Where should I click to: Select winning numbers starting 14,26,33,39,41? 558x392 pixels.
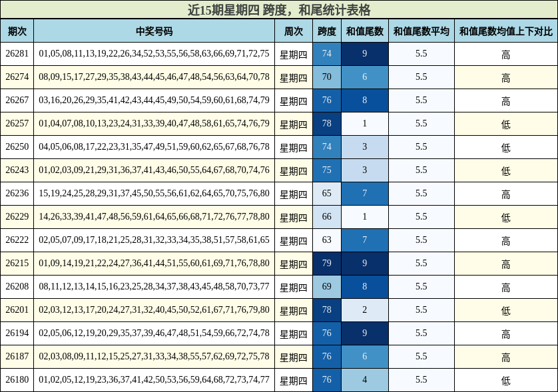pyautogui.click(x=154, y=217)
